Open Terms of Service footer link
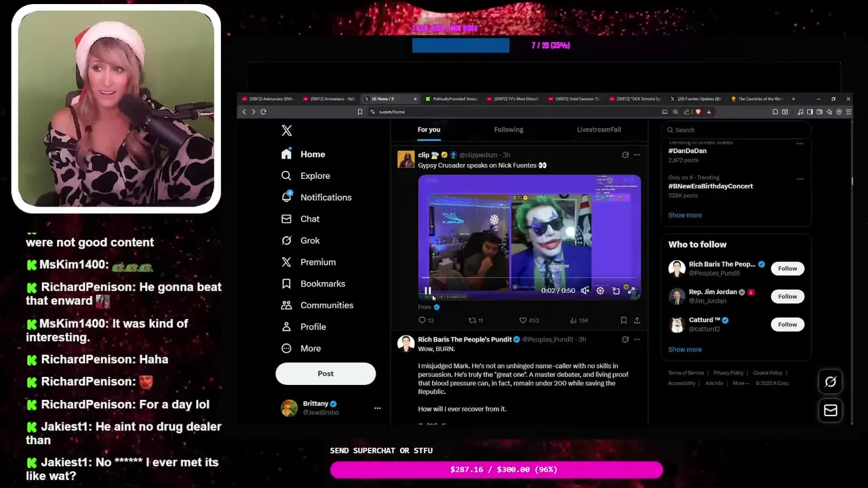 [x=686, y=373]
